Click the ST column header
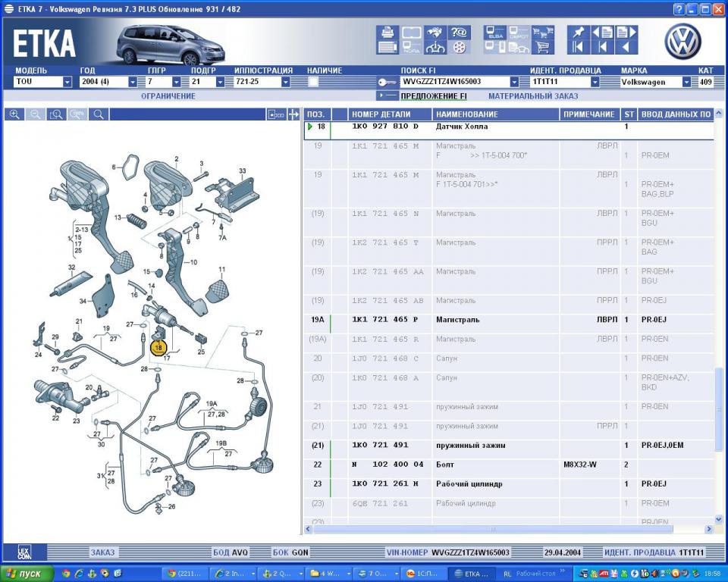 (x=629, y=114)
